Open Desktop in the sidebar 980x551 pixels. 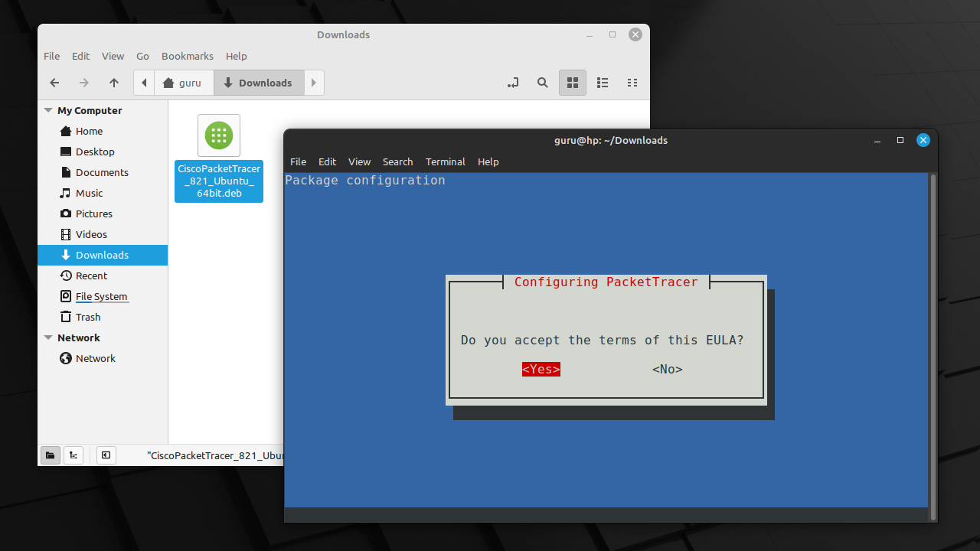tap(103, 152)
